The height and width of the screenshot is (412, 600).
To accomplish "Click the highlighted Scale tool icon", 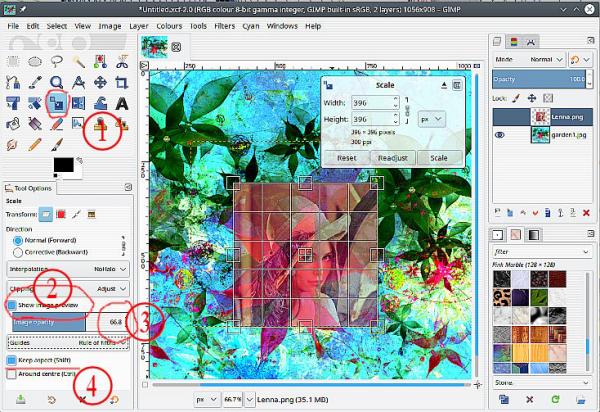I will [x=57, y=103].
